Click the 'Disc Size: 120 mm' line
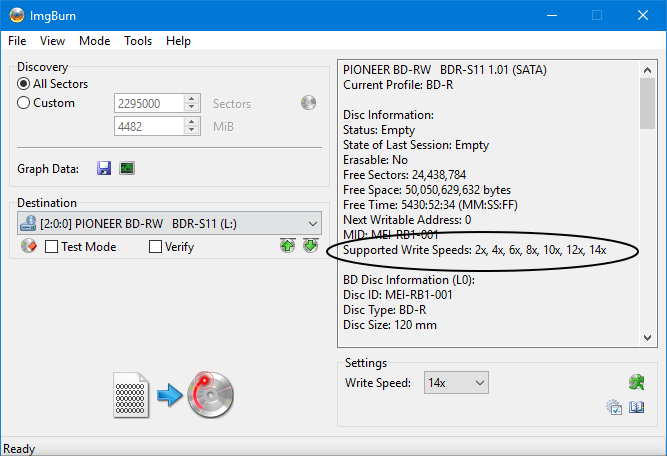This screenshot has height=456, width=667. [x=390, y=325]
